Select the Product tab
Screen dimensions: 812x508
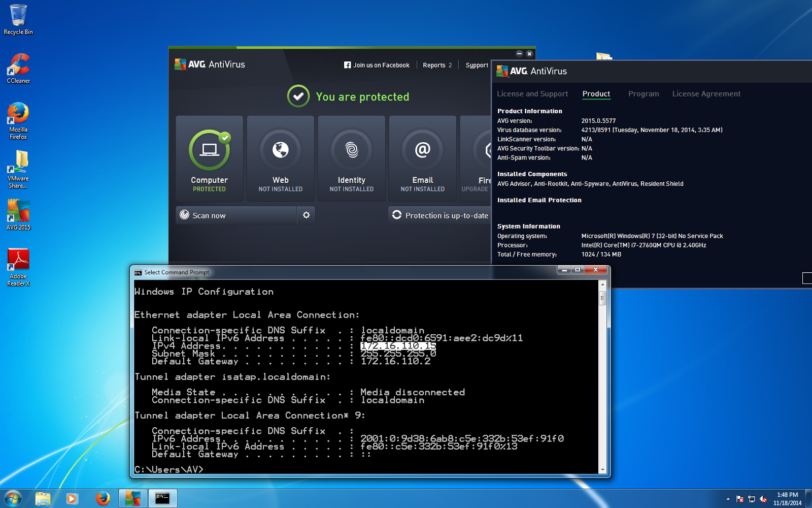point(596,94)
